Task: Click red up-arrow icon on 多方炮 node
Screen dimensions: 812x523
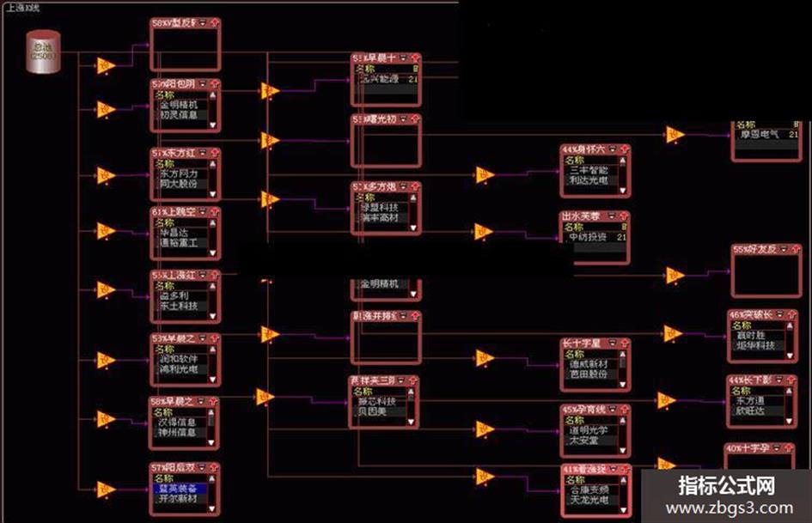Action: point(415,186)
